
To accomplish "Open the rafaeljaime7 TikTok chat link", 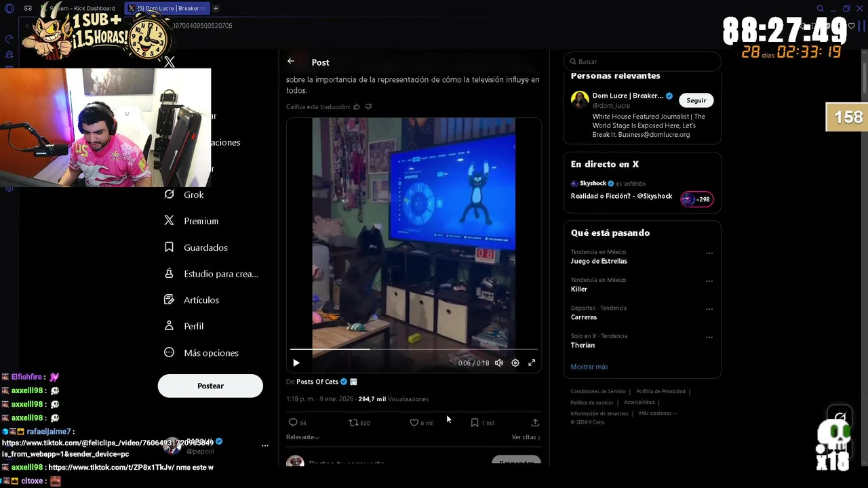I will [107, 448].
